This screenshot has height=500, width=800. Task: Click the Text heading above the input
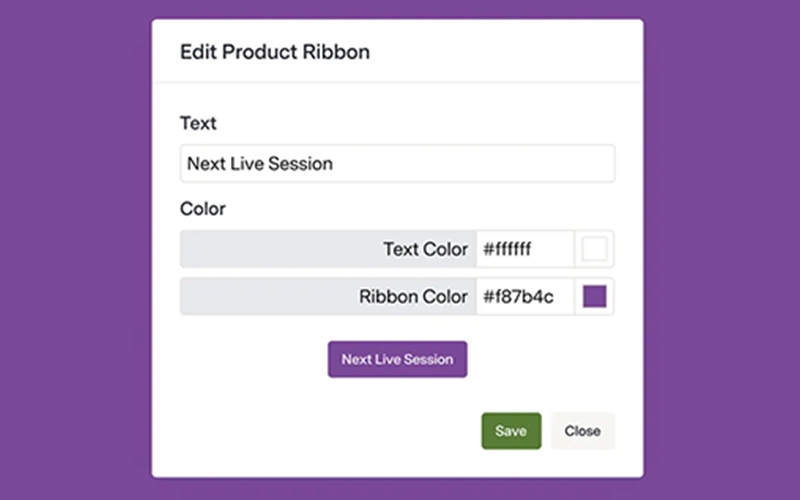(x=198, y=124)
